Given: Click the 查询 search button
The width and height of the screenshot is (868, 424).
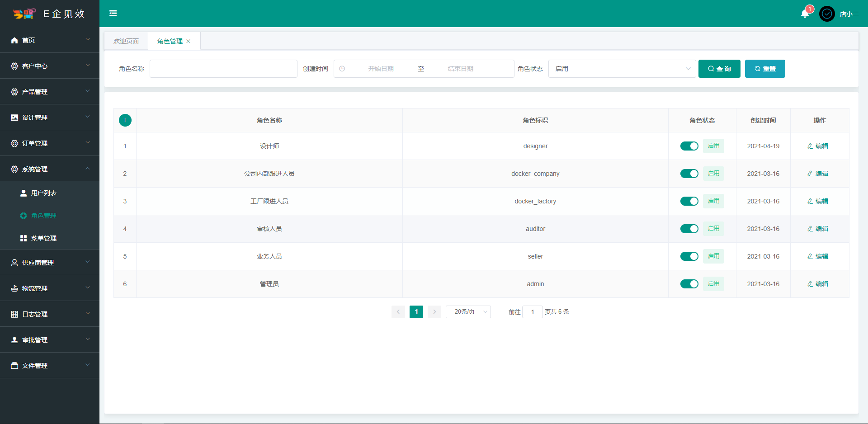Looking at the screenshot, I should [x=719, y=68].
